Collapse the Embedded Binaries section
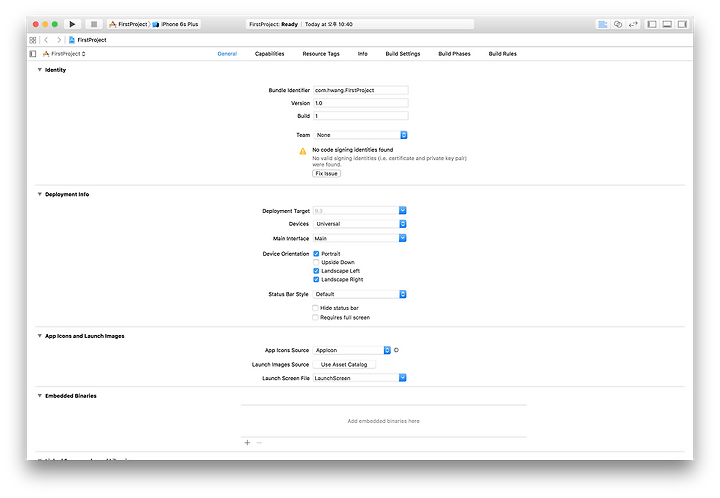 [39, 396]
